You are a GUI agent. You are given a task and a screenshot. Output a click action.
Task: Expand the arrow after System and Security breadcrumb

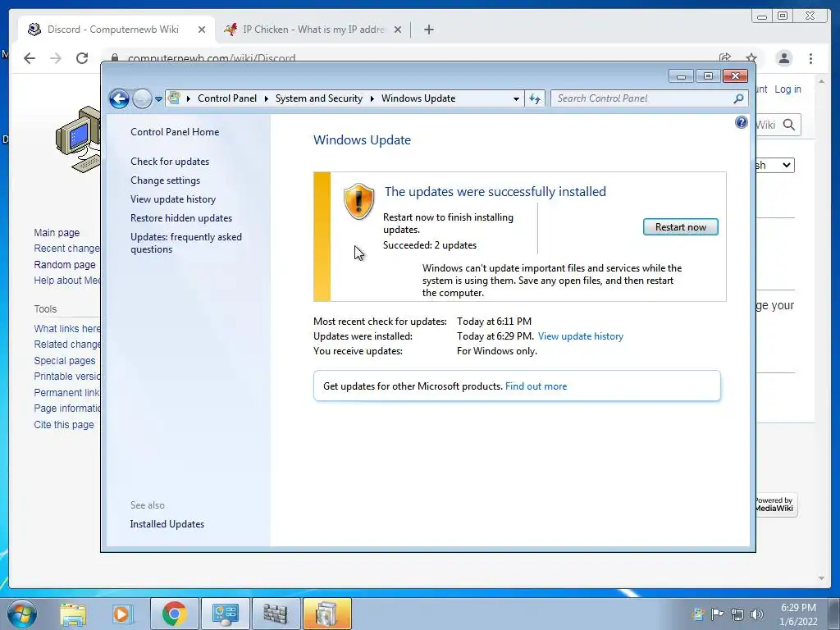pyautogui.click(x=372, y=98)
